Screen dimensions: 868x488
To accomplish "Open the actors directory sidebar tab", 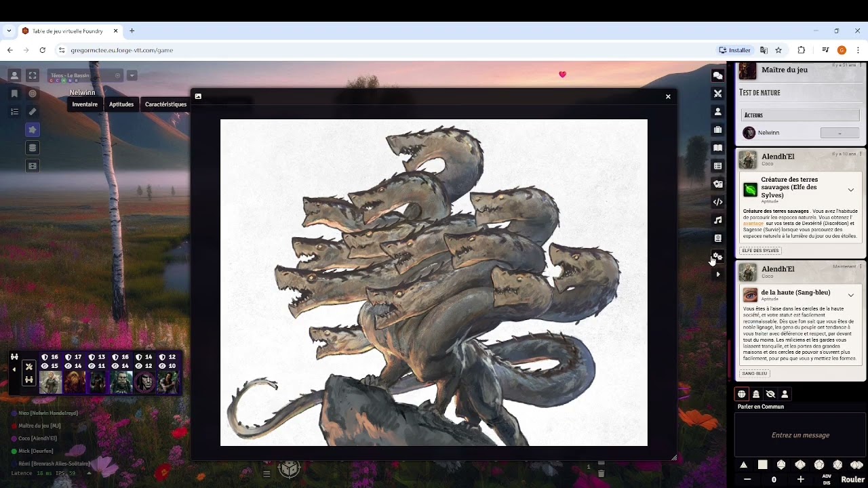I will pos(717,112).
